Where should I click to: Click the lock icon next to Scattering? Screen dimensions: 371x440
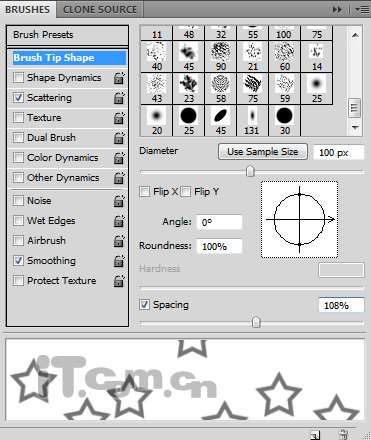(119, 98)
